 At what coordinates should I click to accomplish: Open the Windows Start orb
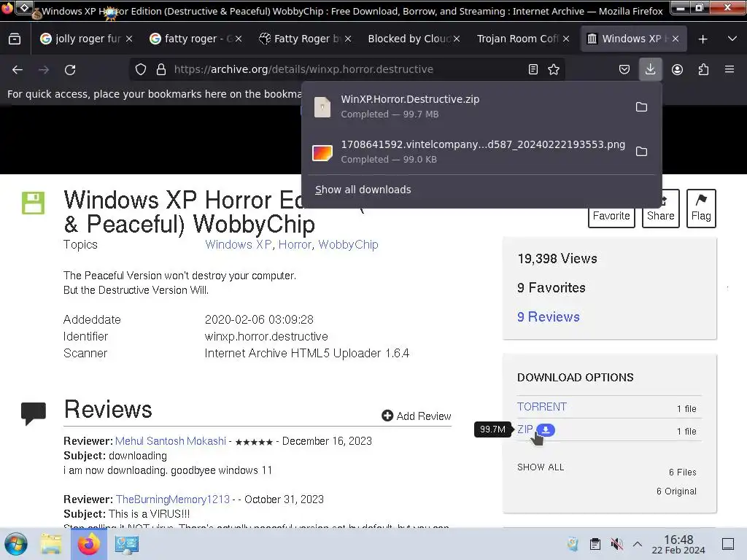pos(16,544)
